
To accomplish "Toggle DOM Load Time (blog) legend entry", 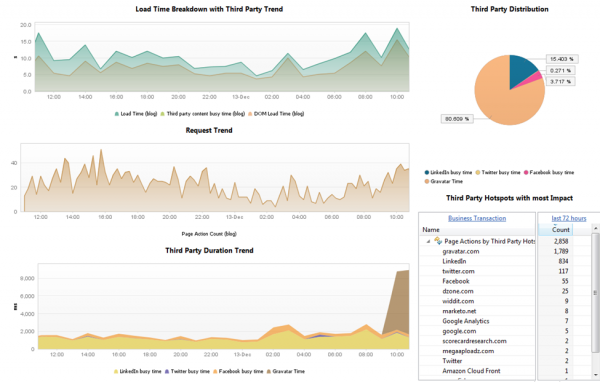I will 276,114.
